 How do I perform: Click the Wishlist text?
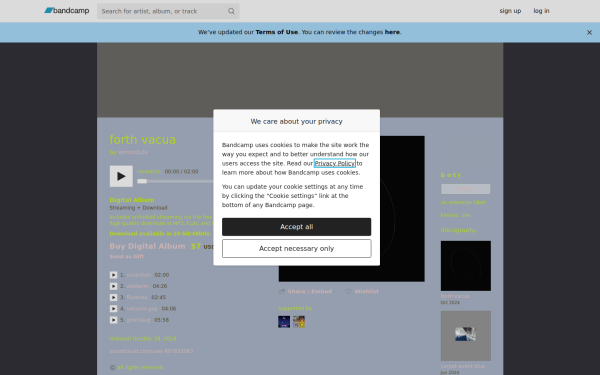(367, 292)
